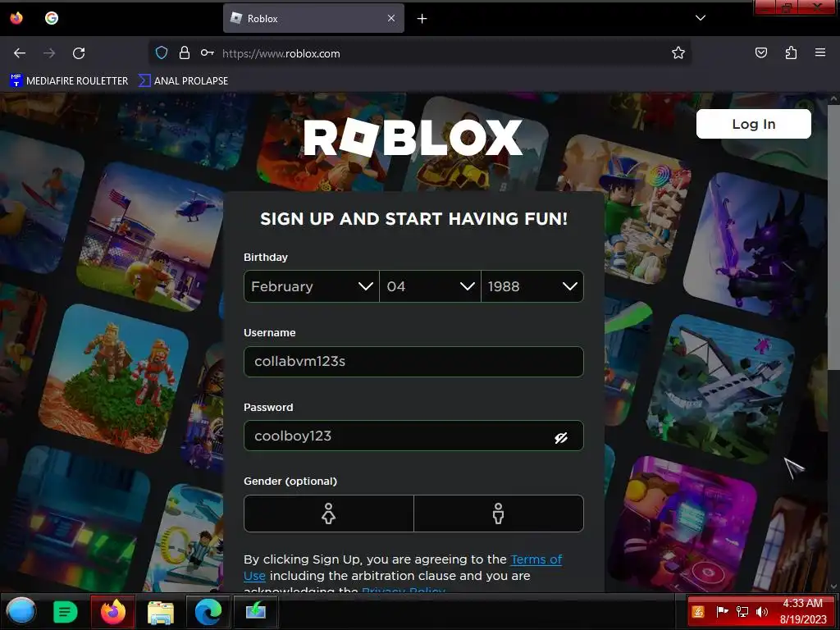Screen dimensions: 840x630
Task: Open volume speaker tray icon
Action: tap(762, 612)
